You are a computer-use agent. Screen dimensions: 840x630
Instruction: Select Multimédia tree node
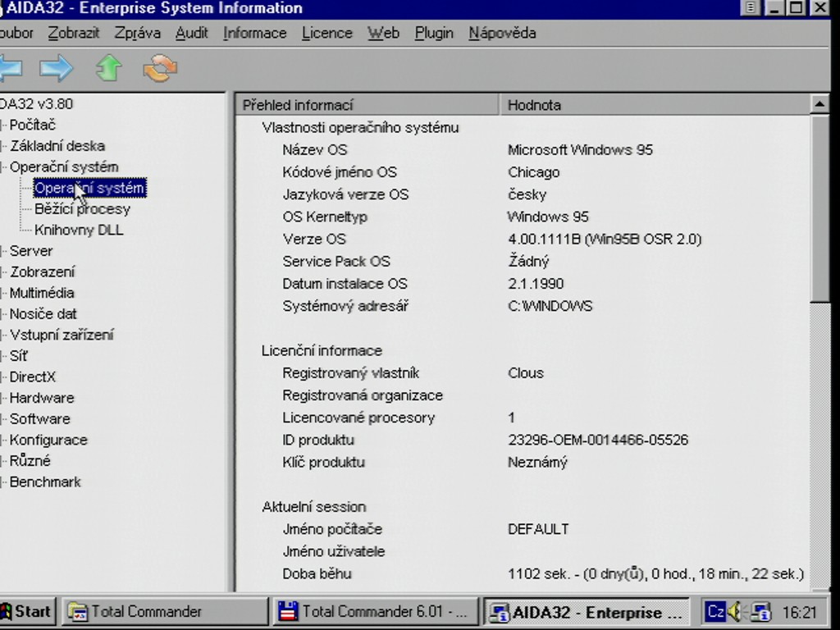pyautogui.click(x=42, y=293)
